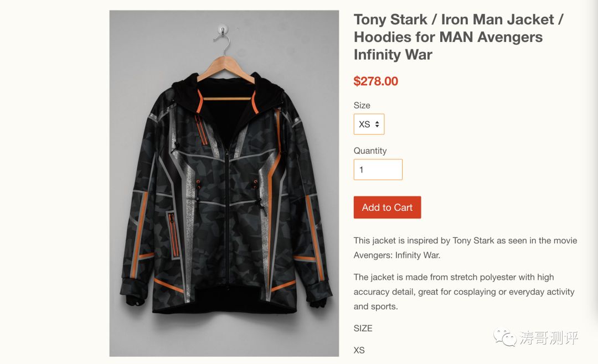Click the Size field label
The width and height of the screenshot is (598, 364).
tap(362, 105)
